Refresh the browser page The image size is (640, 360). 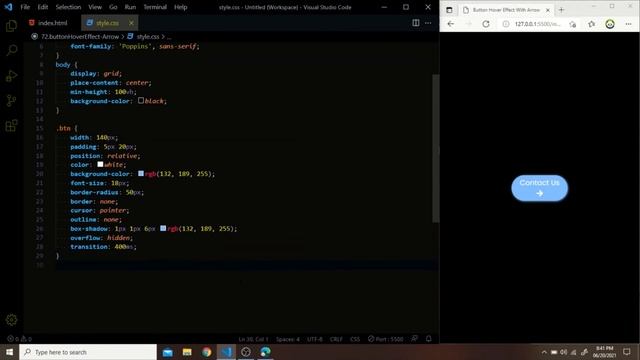pos(486,24)
